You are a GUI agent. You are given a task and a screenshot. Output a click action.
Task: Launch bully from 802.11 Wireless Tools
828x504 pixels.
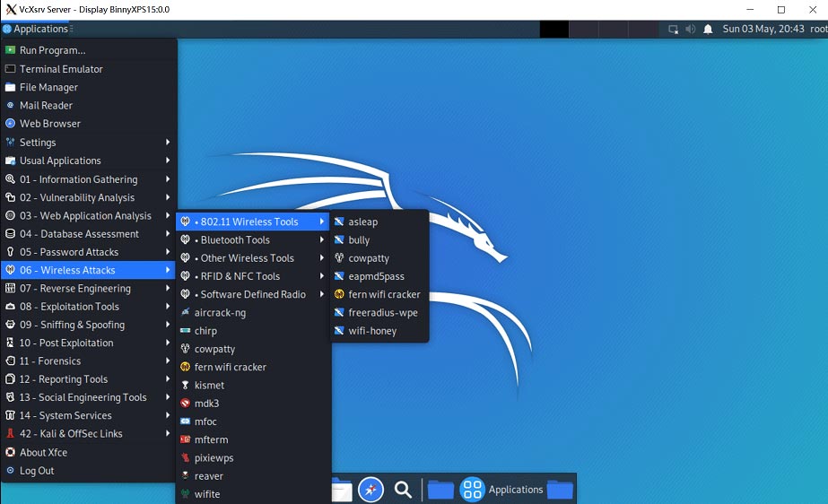379,239
